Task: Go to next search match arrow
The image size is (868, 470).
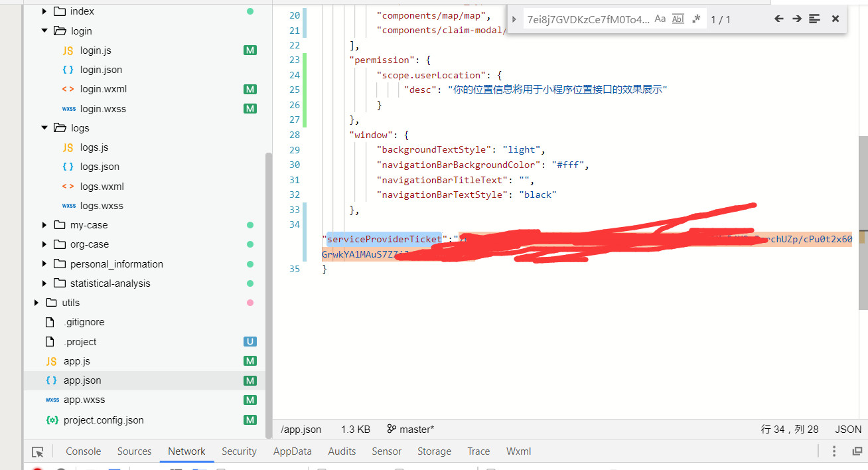Action: coord(797,19)
